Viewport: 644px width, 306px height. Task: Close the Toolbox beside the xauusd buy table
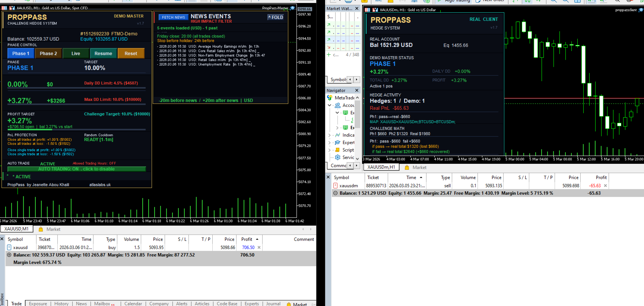(2, 239)
